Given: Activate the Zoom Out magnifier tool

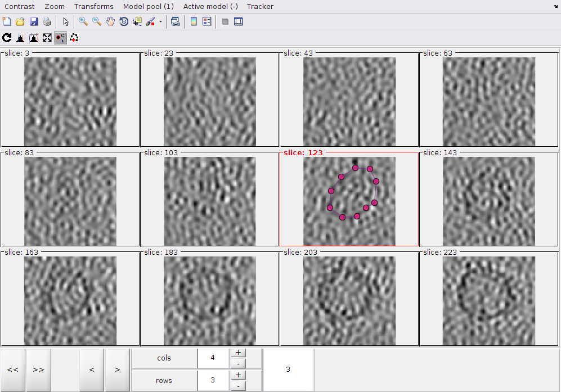Looking at the screenshot, I should pyautogui.click(x=97, y=21).
